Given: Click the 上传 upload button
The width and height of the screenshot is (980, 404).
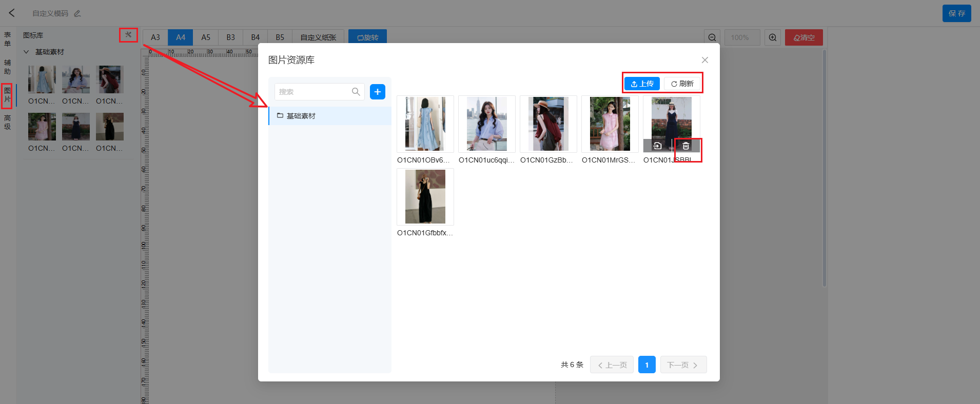Looking at the screenshot, I should (x=642, y=84).
